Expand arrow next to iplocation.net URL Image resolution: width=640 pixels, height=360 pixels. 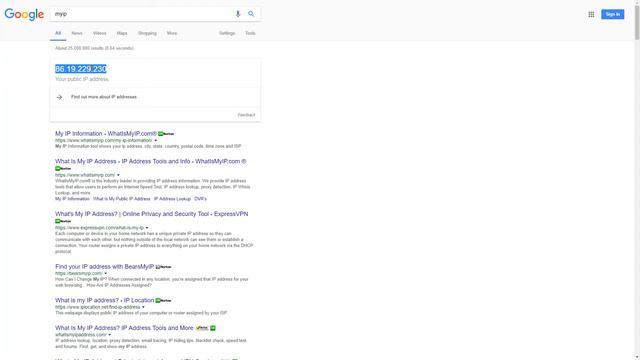pos(143,307)
